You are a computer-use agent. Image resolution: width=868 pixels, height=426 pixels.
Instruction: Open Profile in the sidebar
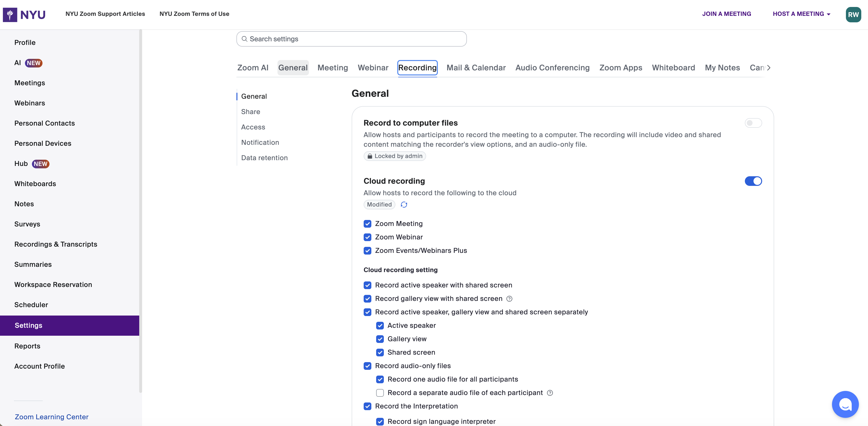pyautogui.click(x=25, y=43)
